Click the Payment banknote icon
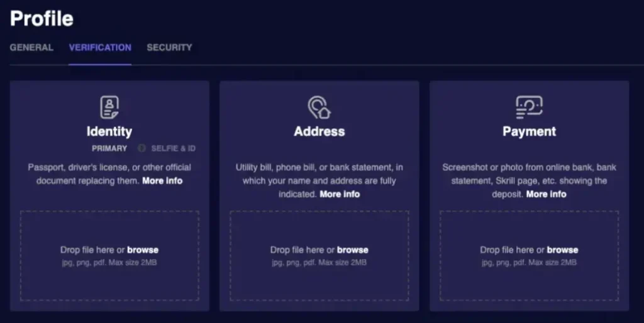644x323 pixels. (529, 107)
